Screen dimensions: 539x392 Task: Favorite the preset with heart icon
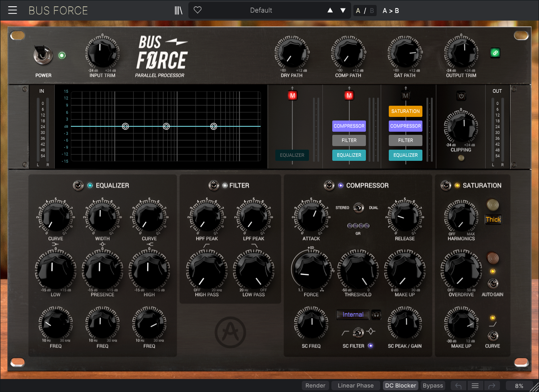pos(197,10)
